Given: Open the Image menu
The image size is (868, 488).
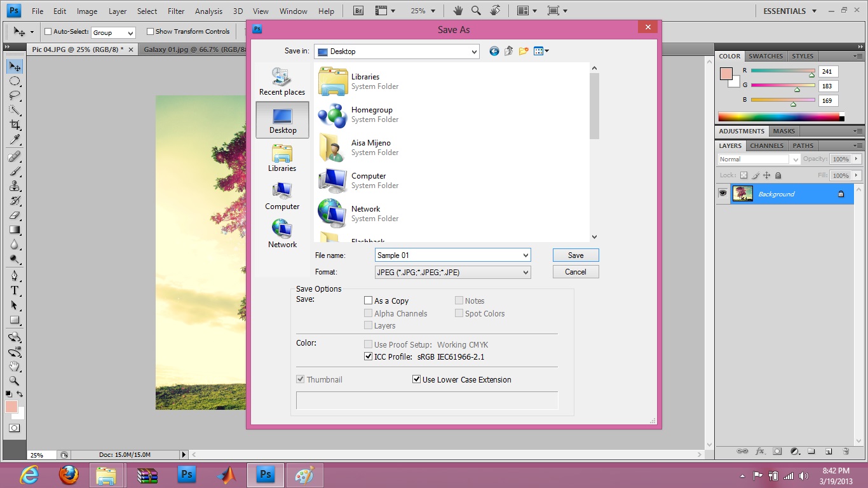Looking at the screenshot, I should [87, 11].
